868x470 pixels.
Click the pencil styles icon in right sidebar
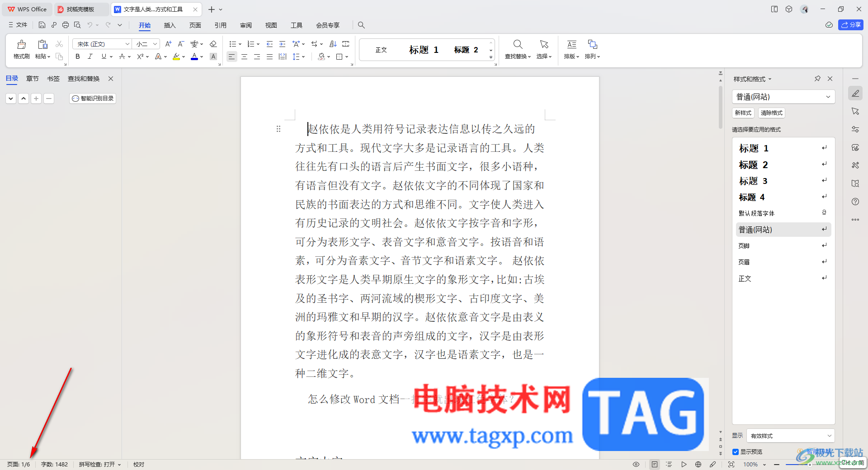pyautogui.click(x=855, y=93)
